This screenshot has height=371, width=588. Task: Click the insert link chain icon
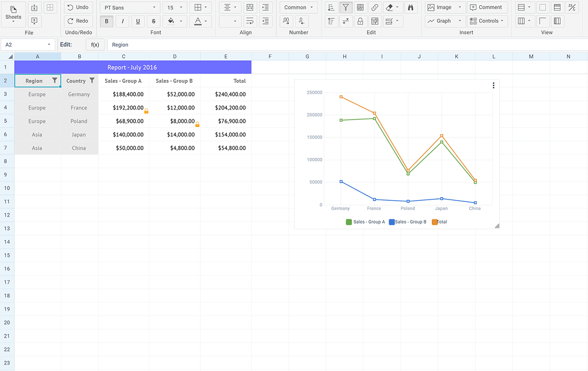(x=375, y=8)
